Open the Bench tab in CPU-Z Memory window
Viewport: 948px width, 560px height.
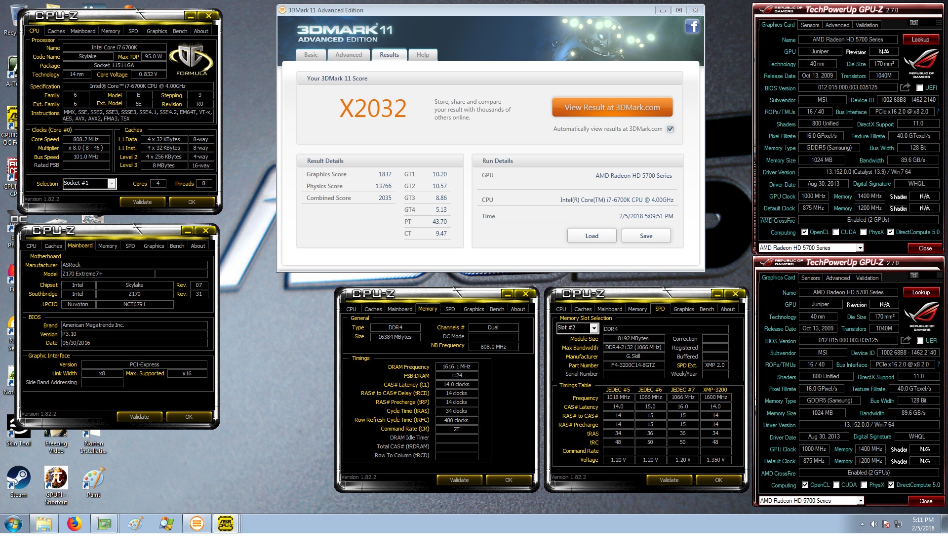pos(497,309)
